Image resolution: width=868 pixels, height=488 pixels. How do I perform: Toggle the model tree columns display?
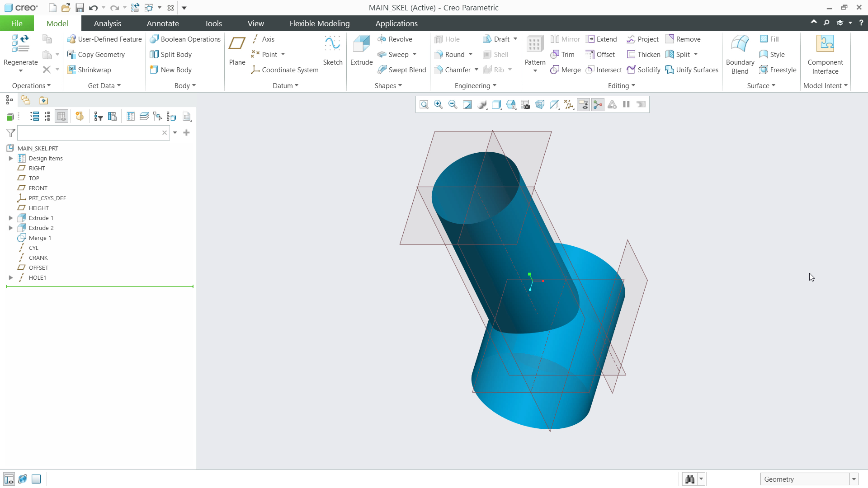(x=61, y=117)
